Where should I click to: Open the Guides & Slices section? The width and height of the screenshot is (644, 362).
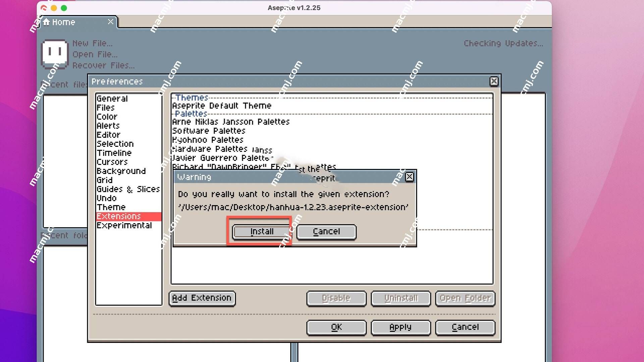tap(128, 189)
